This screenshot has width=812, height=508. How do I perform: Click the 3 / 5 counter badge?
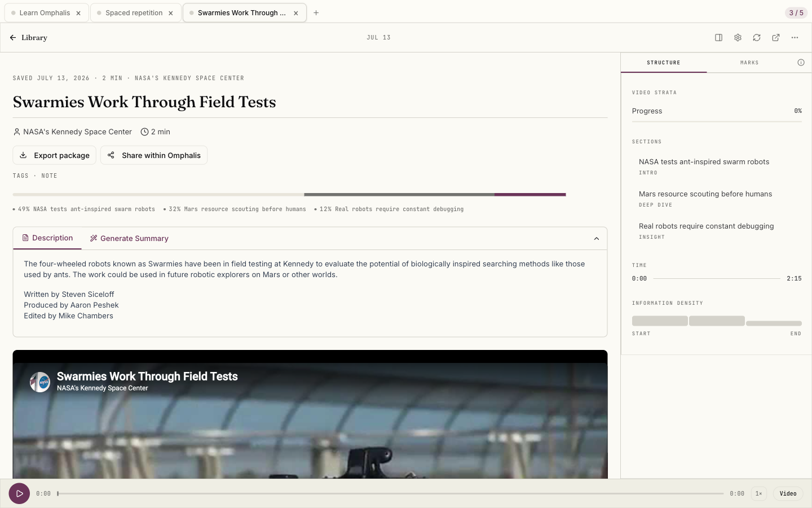796,13
